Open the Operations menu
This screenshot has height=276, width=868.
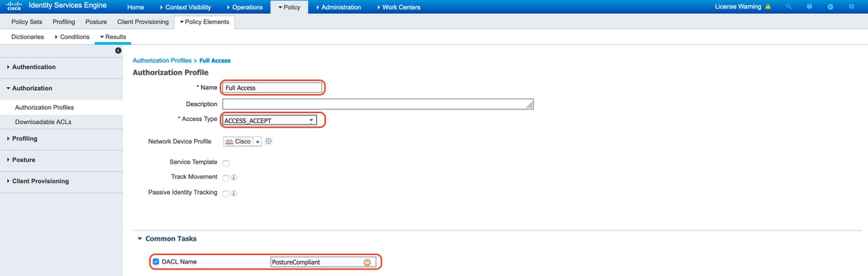[244, 7]
